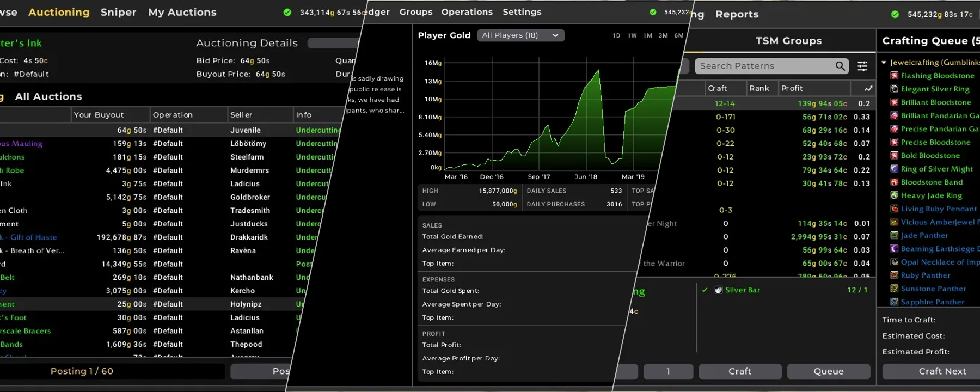Image resolution: width=980 pixels, height=392 pixels.
Task: Click the trend-line column header icon
Action: pyautogui.click(x=868, y=88)
